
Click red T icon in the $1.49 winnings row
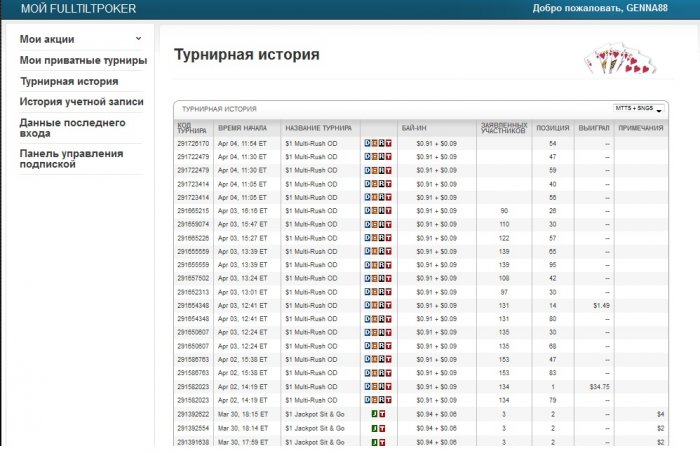pyautogui.click(x=388, y=305)
